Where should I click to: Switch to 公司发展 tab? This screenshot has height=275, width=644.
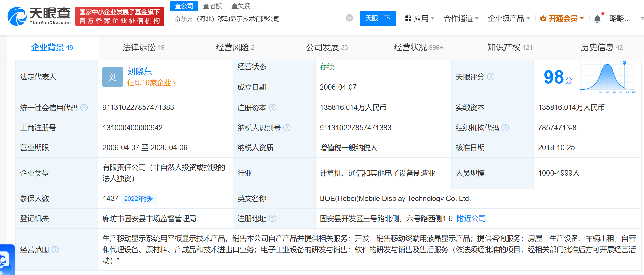point(327,47)
